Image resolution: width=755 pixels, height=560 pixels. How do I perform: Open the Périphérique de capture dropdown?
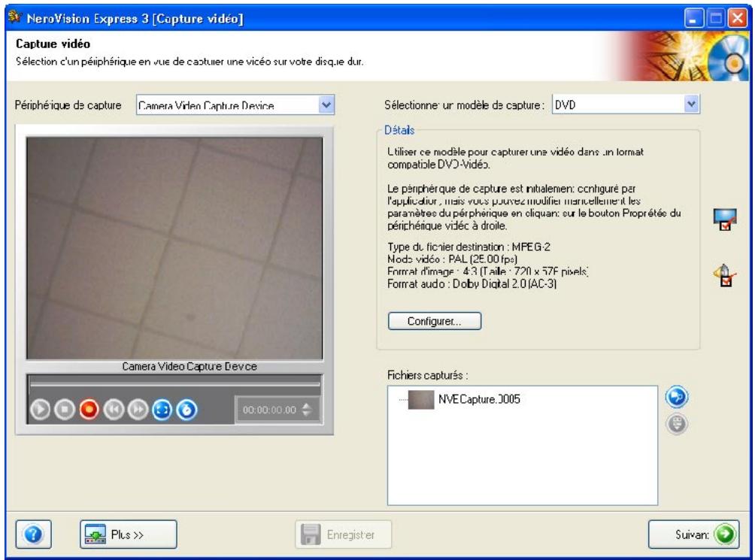(235, 105)
